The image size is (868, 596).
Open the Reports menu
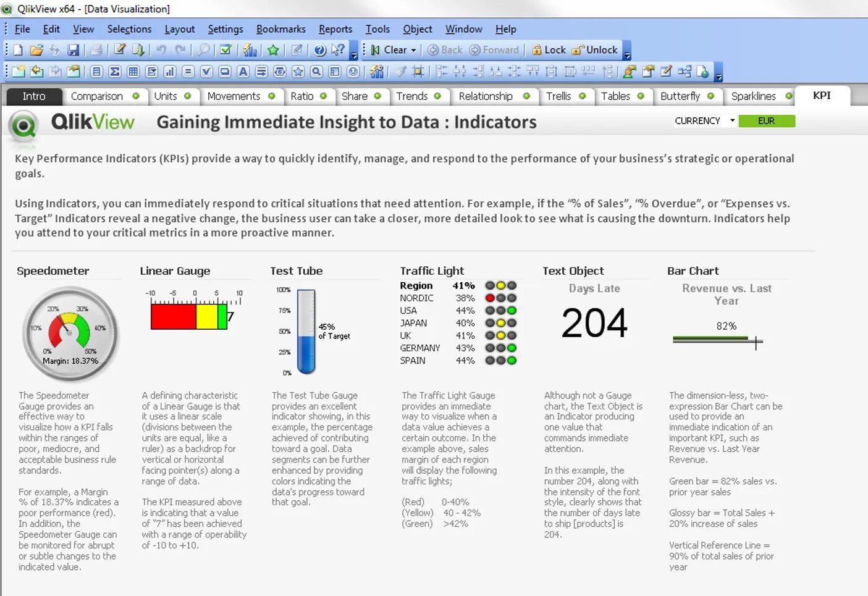click(x=335, y=29)
